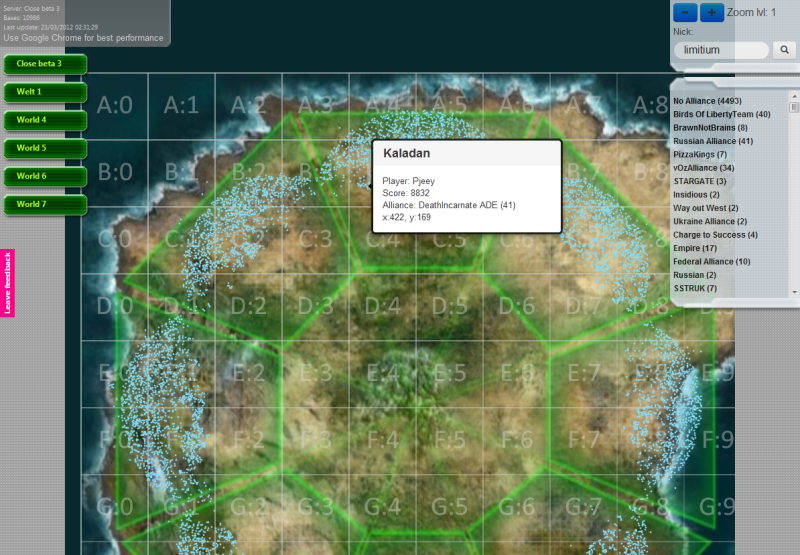The width and height of the screenshot is (800, 555).
Task: Switch to World 5
Action: [45, 148]
